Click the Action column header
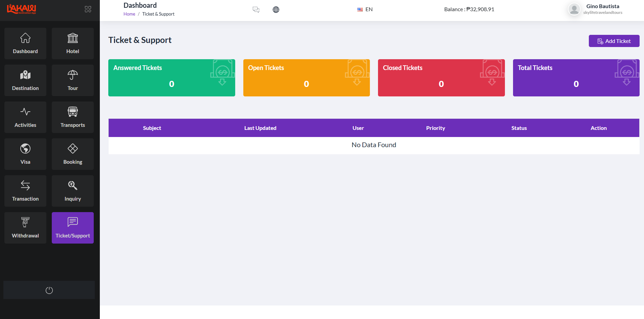The image size is (644, 319). [599, 128]
